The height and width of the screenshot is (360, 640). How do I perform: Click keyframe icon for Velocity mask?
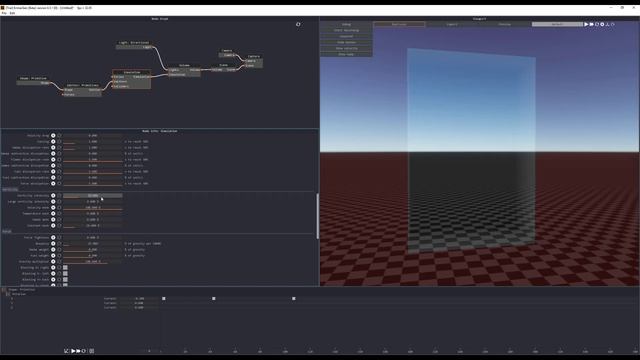coord(53,207)
